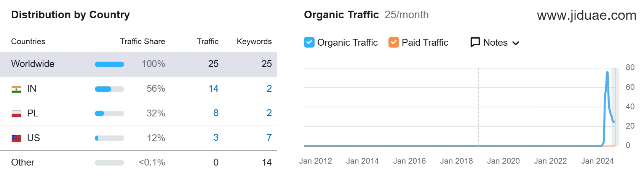644x172 pixels.
Task: Open PL traffic value 8 link
Action: pyautogui.click(x=216, y=113)
